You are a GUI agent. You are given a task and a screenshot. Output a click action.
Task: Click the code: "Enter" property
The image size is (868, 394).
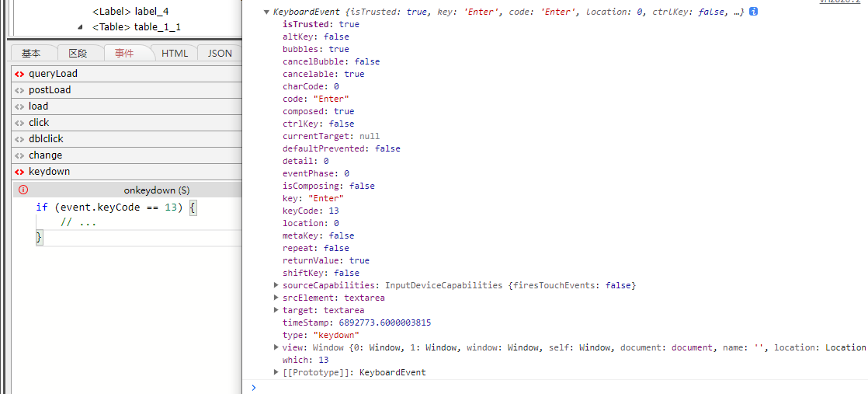click(315, 99)
